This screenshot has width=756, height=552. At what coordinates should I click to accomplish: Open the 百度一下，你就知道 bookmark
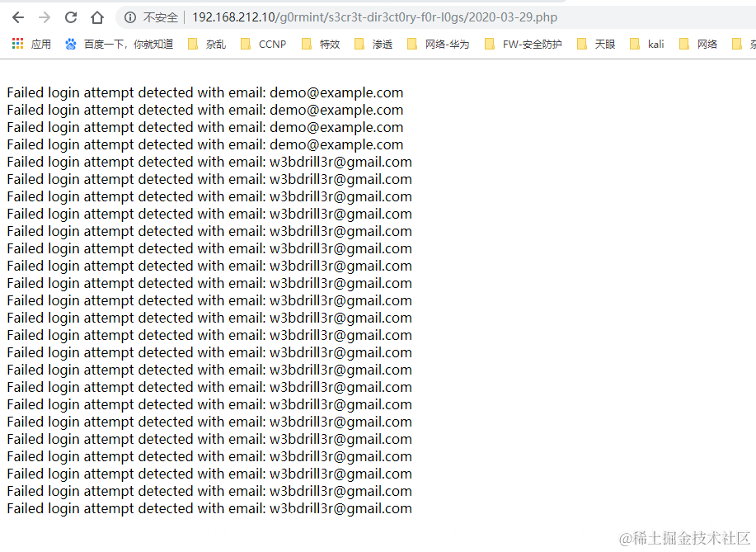click(119, 45)
